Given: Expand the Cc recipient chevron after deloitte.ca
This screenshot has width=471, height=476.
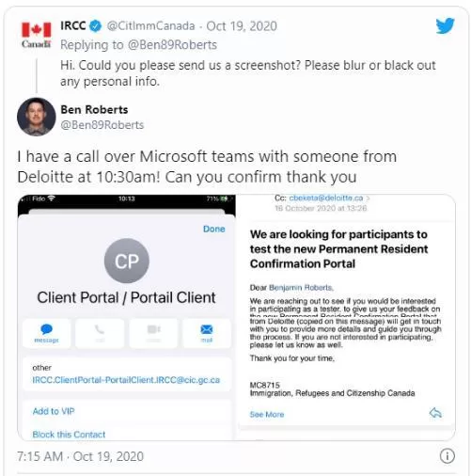Looking at the screenshot, I should (369, 198).
